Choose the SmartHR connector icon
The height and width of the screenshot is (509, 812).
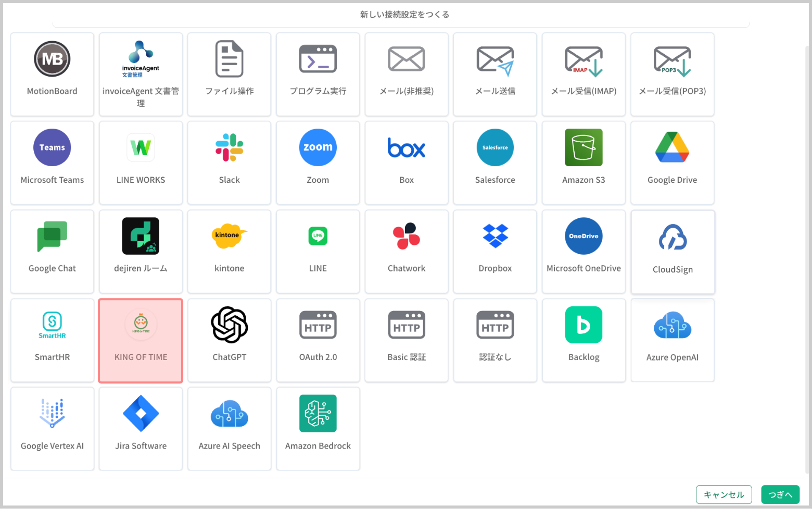point(52,325)
